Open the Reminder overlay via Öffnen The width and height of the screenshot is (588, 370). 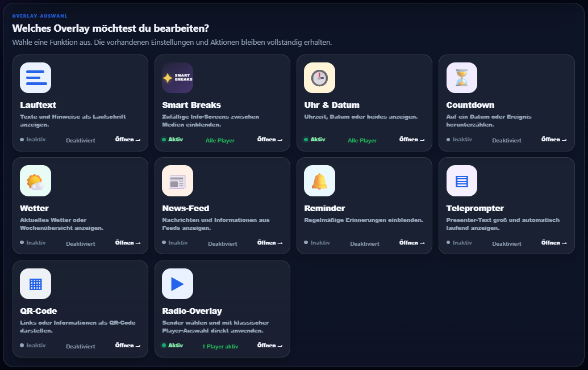point(412,243)
